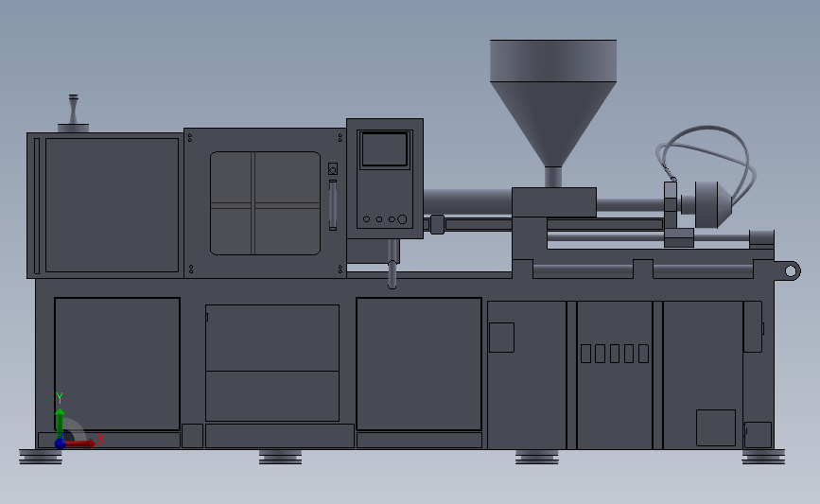The image size is (820, 504).
Task: Click the green Y axis arrow of the triad
Action: coord(60,424)
